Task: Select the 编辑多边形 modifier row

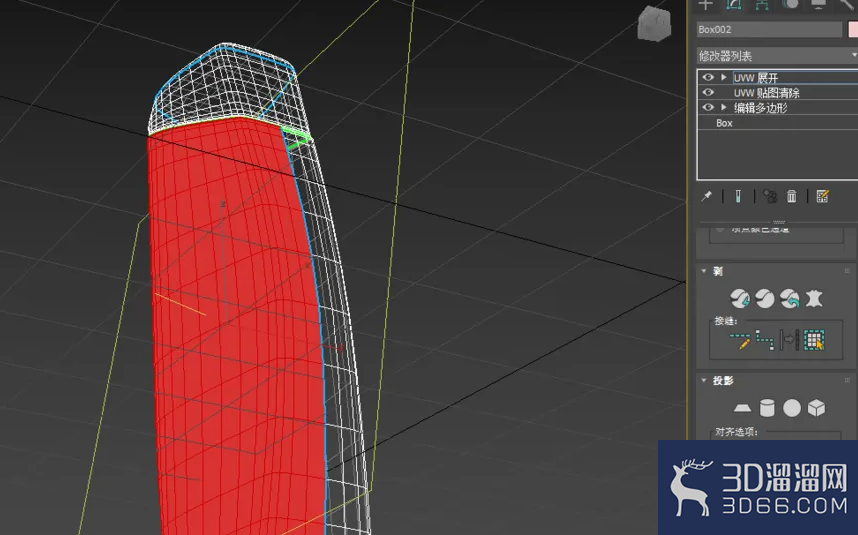Action: point(778,108)
